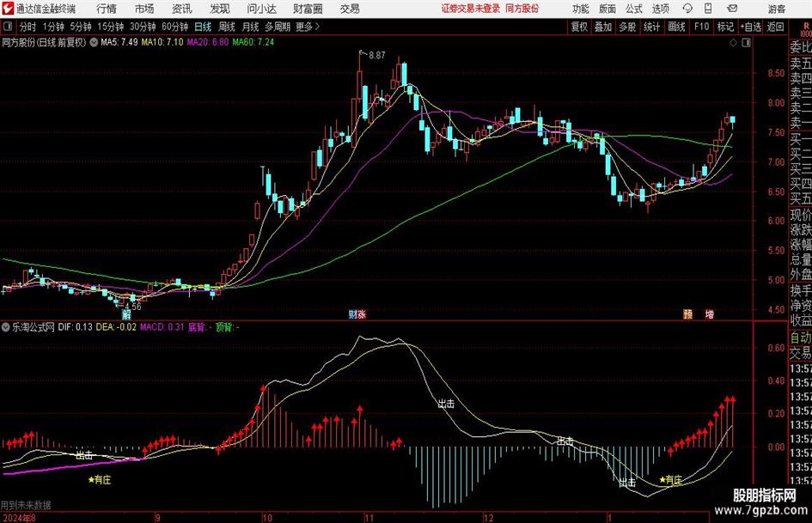Open the 功能 menu
Image resolution: width=812 pixels, height=523 pixels.
[x=581, y=9]
